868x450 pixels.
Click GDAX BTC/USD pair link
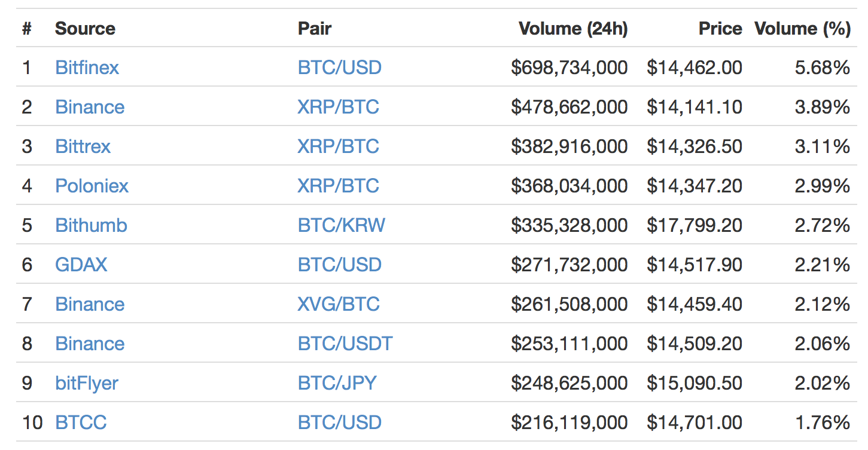click(339, 265)
